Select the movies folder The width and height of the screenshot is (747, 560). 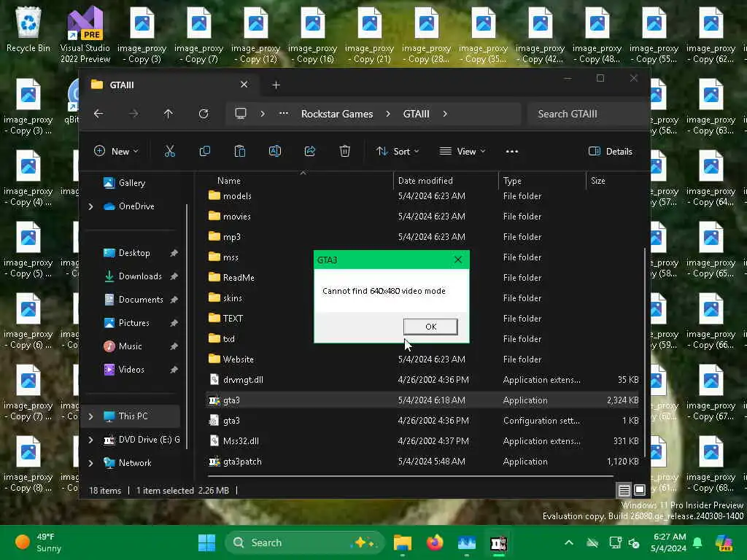coord(423,217)
